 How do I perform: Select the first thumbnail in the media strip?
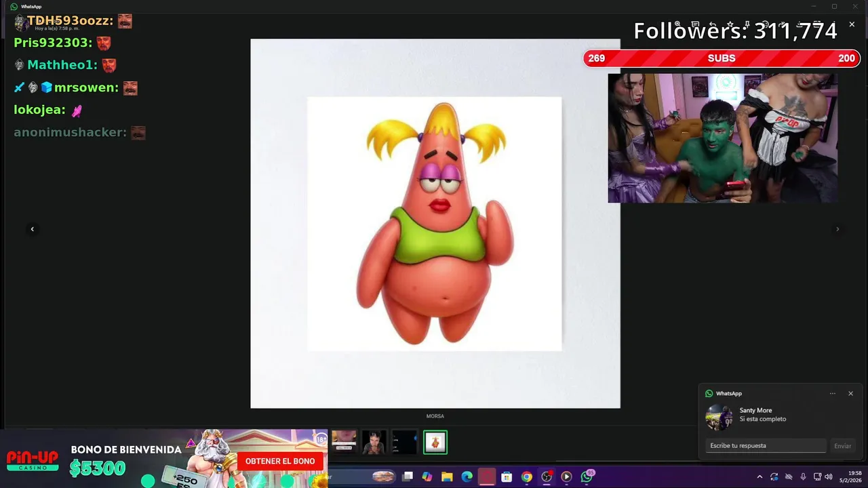tap(344, 442)
